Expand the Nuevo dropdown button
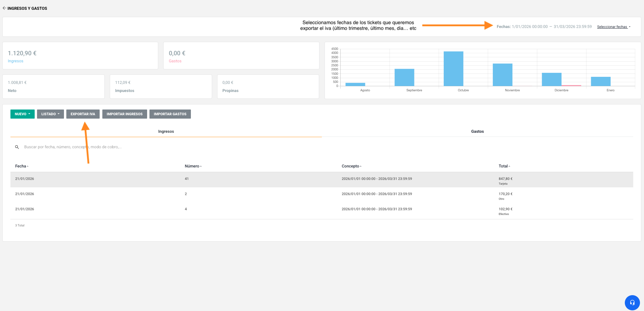 click(22, 114)
